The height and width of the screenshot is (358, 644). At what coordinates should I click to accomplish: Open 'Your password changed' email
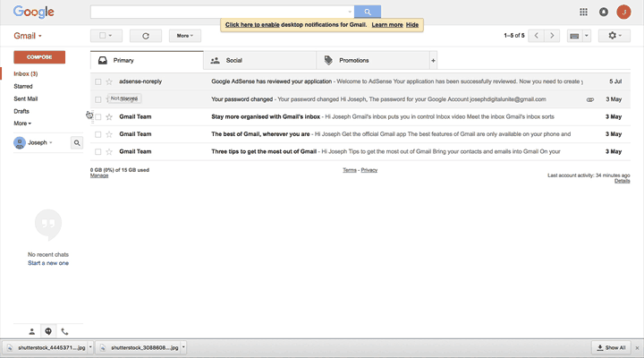360,99
